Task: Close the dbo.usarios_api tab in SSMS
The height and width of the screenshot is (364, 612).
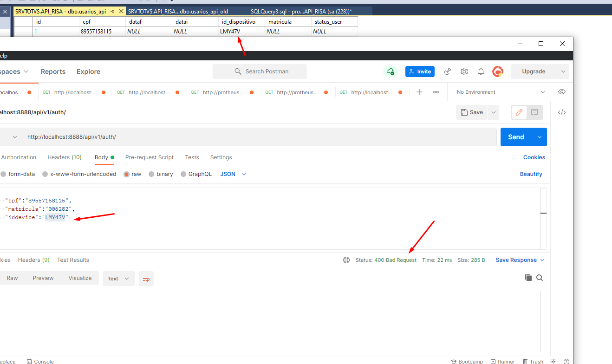Action: point(121,11)
